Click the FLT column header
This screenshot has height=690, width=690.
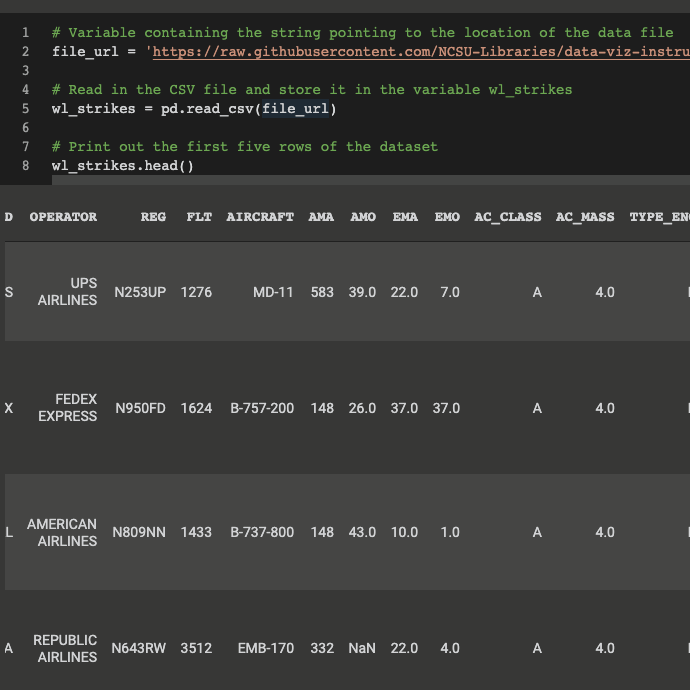coord(199,217)
